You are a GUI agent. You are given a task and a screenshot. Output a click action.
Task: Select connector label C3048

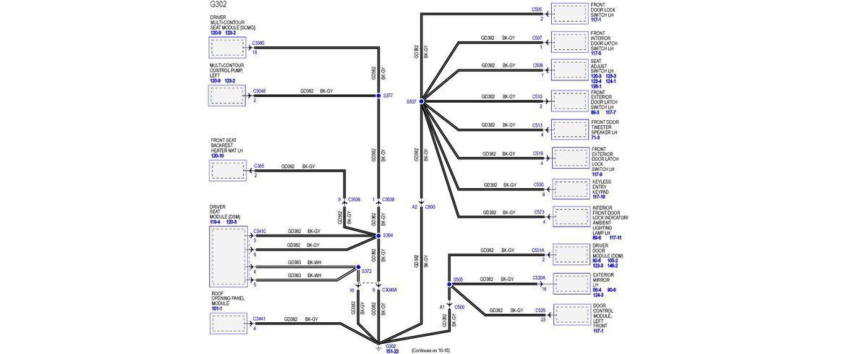tap(259, 91)
